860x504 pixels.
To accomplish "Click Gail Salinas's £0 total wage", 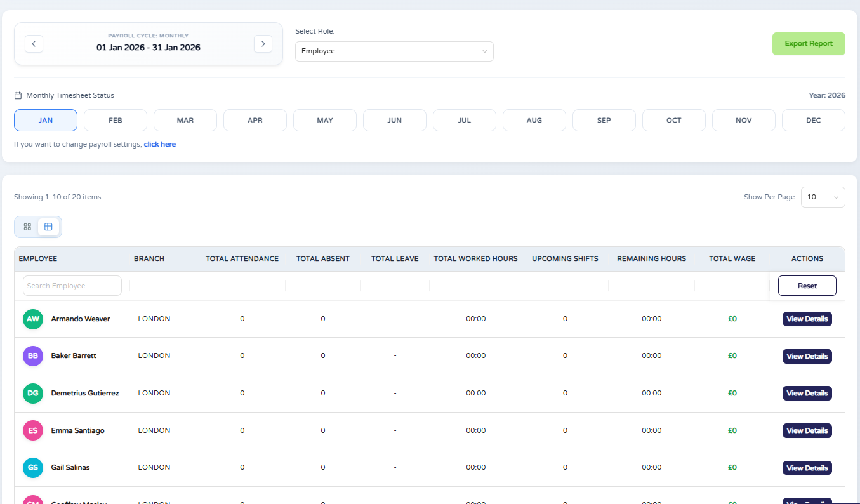I will pyautogui.click(x=732, y=468).
